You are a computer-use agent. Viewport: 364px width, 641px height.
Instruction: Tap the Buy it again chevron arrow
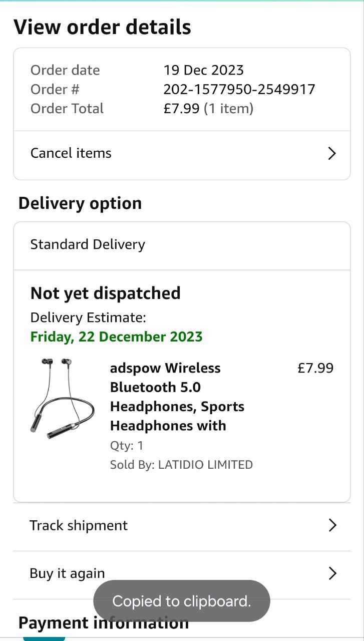[x=331, y=573]
